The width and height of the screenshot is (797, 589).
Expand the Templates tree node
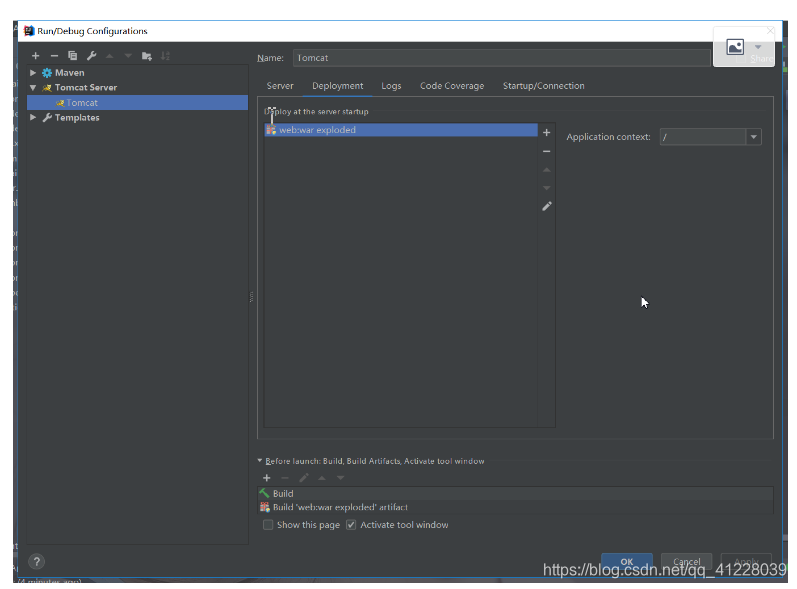click(33, 117)
